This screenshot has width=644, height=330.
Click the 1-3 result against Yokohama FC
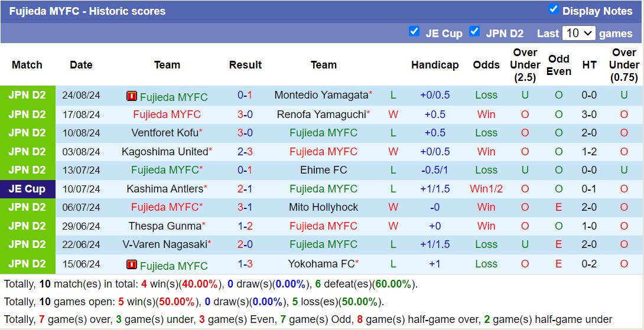pos(245,264)
